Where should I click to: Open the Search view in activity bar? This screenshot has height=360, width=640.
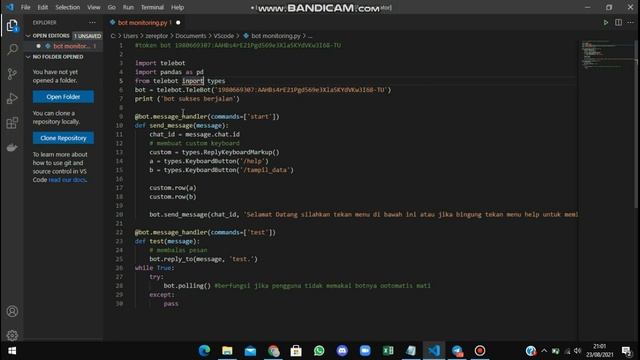pyautogui.click(x=12, y=50)
